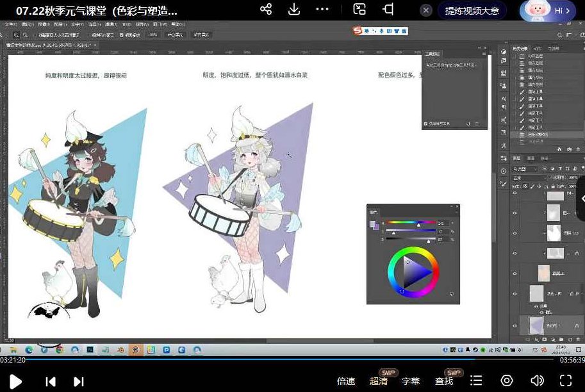Image resolution: width=585 pixels, height=392 pixels.
Task: Go to the previous video
Action: [x=51, y=381]
